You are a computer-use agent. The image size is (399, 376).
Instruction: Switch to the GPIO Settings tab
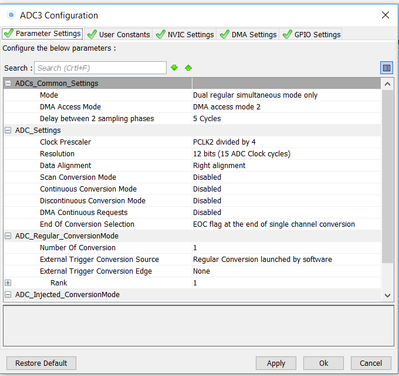click(311, 34)
